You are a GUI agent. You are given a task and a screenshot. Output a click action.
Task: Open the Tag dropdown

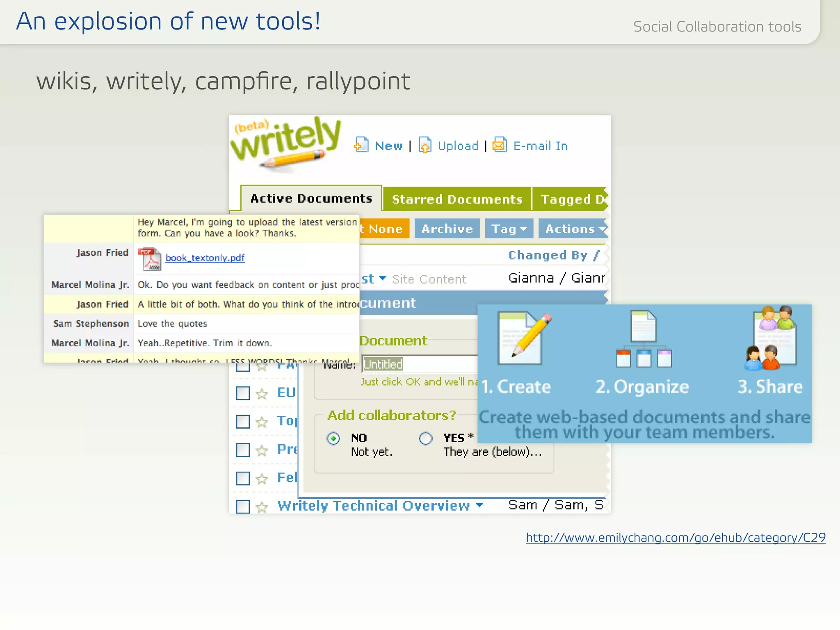pos(509,228)
